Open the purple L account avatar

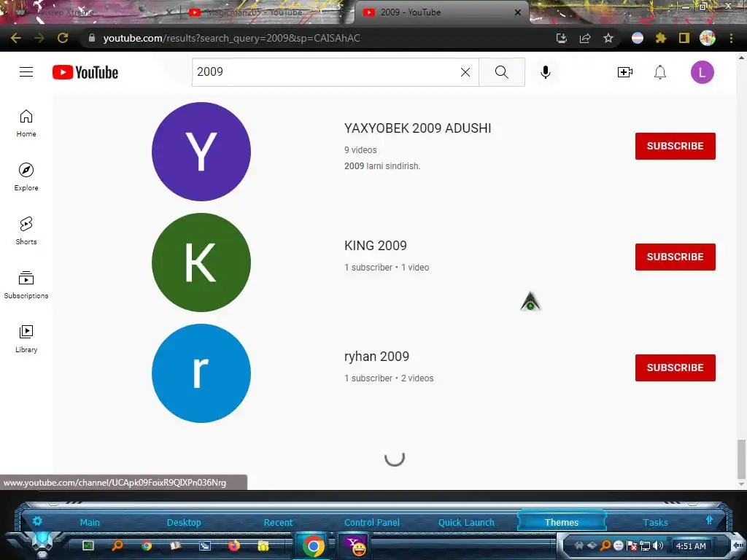click(x=703, y=72)
